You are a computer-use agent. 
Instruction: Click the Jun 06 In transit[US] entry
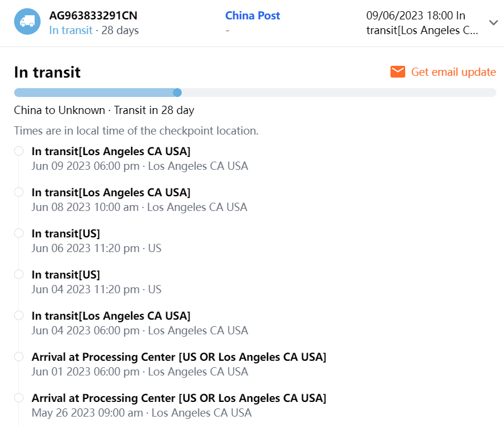[66, 234]
